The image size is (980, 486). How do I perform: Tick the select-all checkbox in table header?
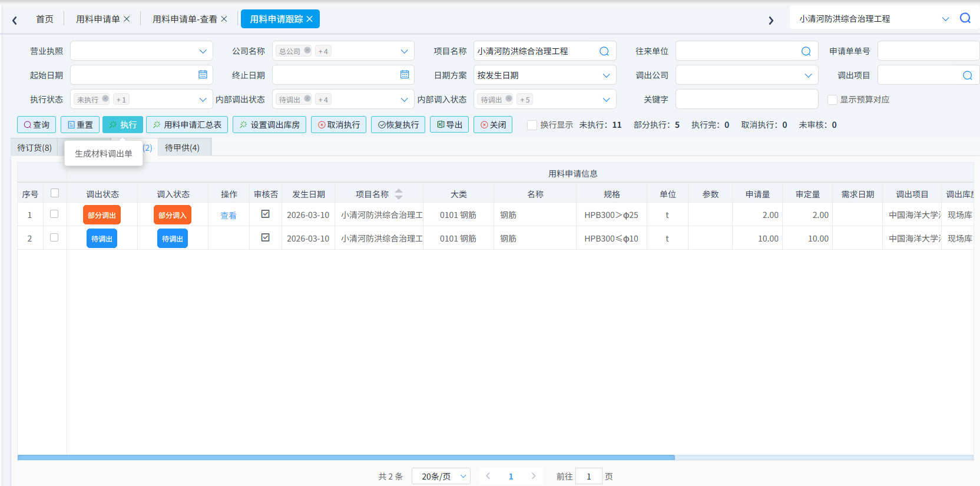(55, 193)
